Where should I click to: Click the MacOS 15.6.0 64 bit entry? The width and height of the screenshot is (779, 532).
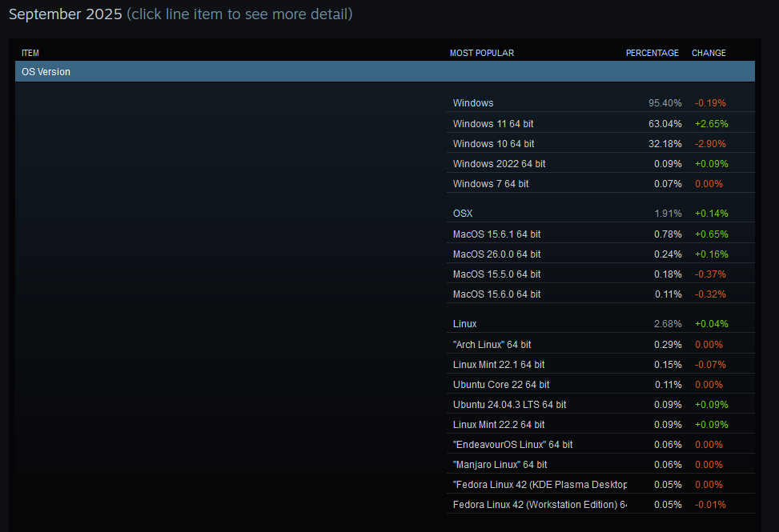pos(496,294)
